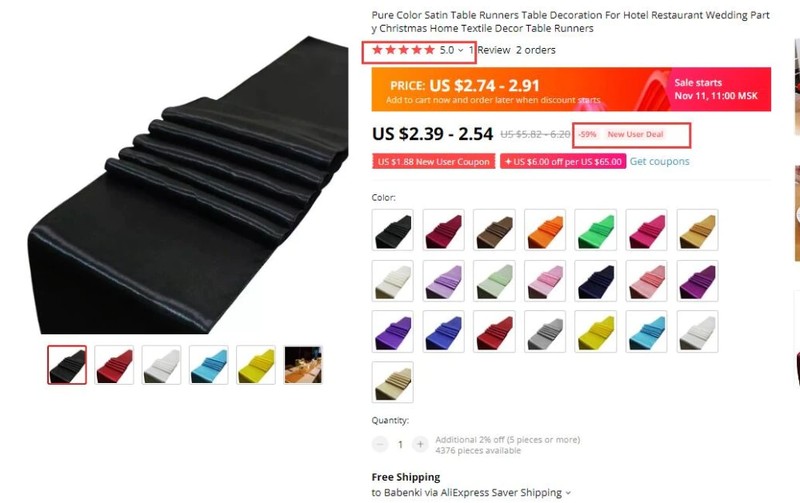Expand the 5.0 rating dropdown chevron
Image resolution: width=800 pixels, height=503 pixels.
coord(460,51)
